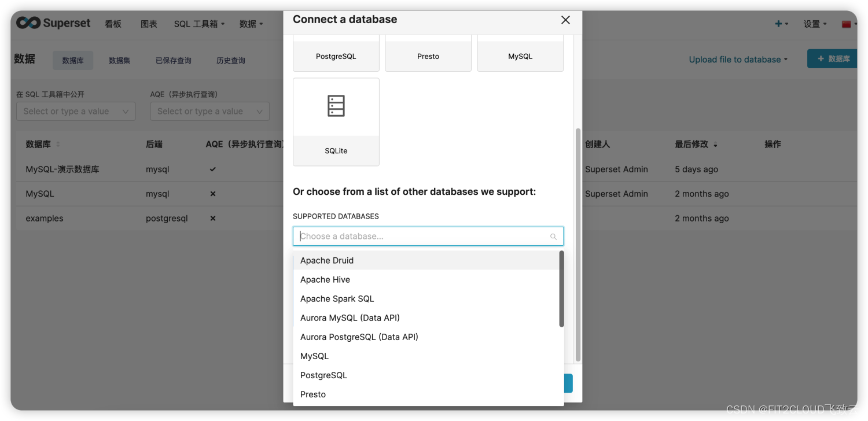Screen dimensions: 868x421
Task: Expand the SQL 工具箱 menu
Action: point(199,24)
